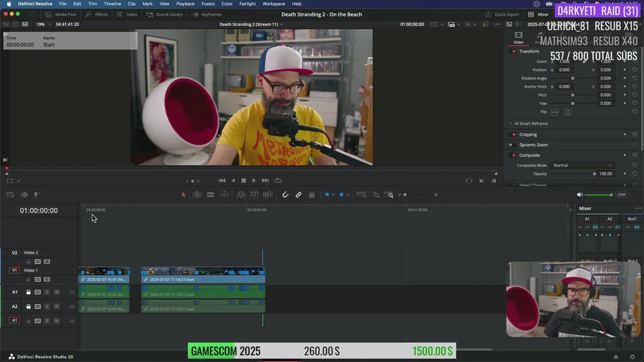Adjust the Opacity slider in Composite
This screenshot has width=644, height=362.
click(x=573, y=174)
